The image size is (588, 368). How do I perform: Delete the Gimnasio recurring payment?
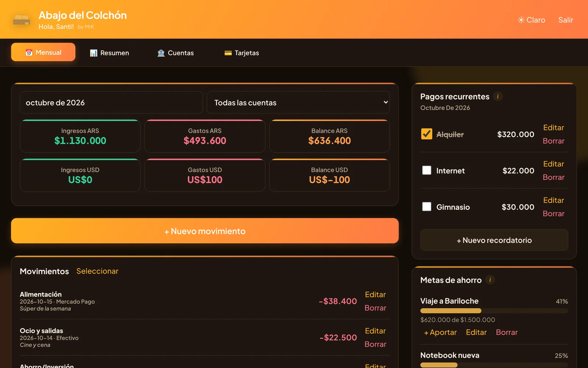553,214
